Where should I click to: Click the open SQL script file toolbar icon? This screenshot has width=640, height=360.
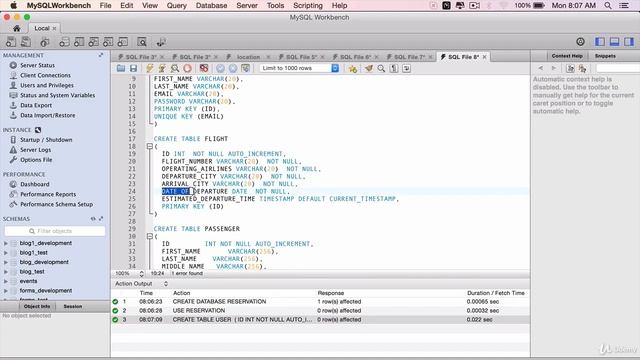click(26, 42)
